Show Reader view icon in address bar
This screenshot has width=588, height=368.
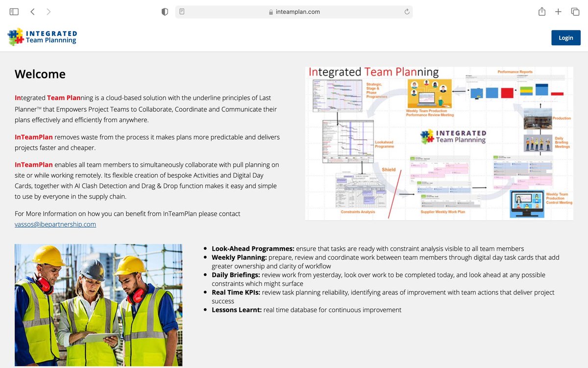point(182,12)
